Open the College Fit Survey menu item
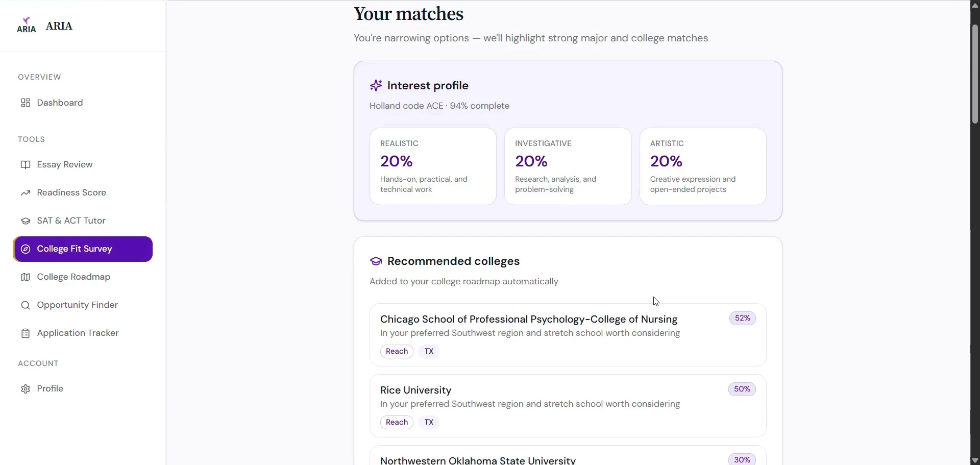 (83, 249)
